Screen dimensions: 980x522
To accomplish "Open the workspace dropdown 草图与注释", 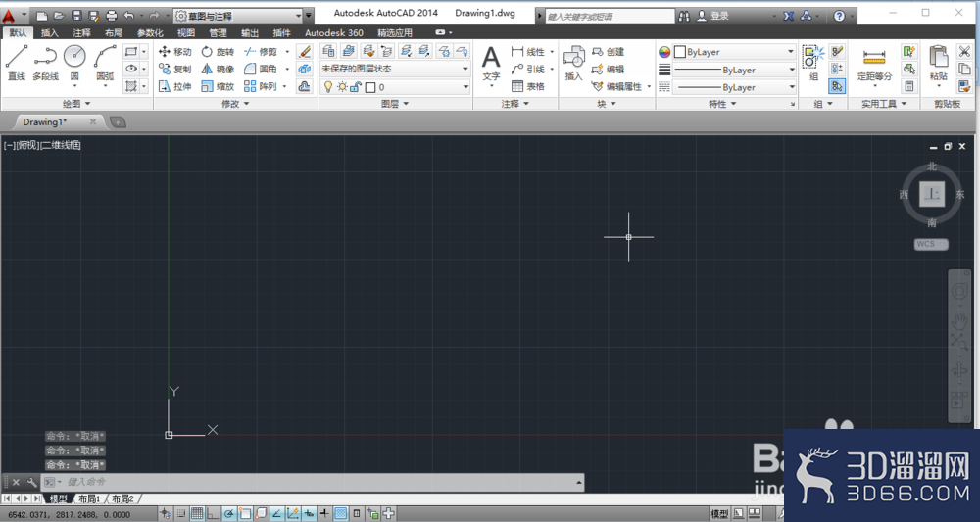I will coord(238,16).
